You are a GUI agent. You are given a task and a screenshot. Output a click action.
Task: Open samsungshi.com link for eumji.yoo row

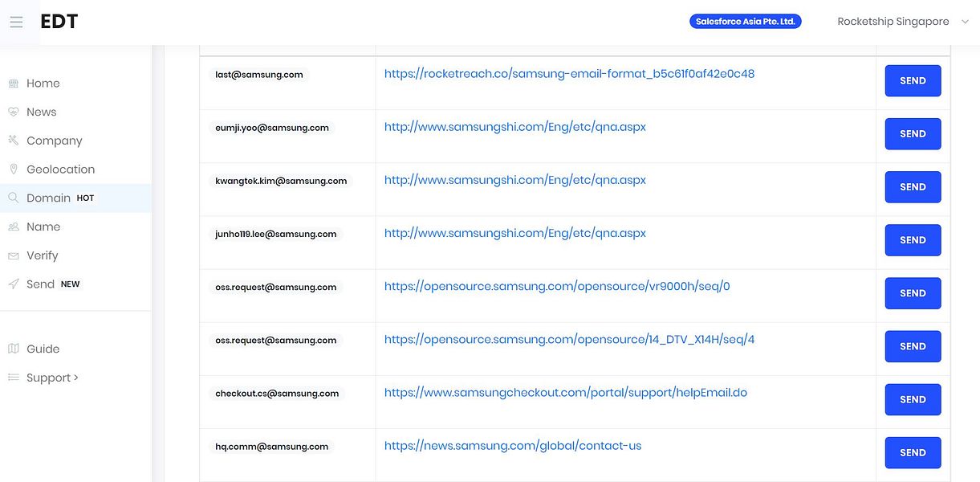pos(515,127)
